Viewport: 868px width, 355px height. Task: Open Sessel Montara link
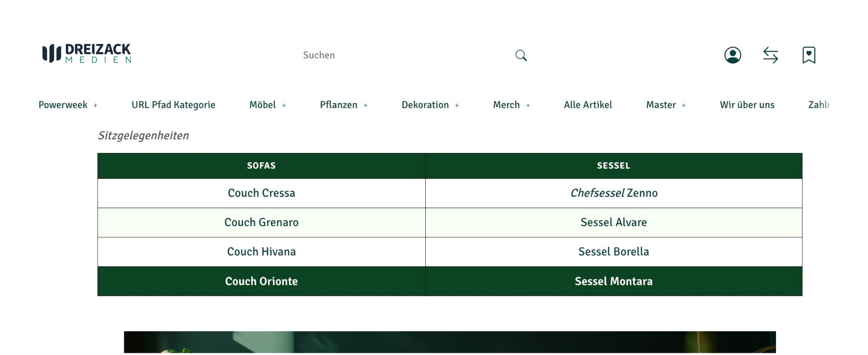(614, 281)
